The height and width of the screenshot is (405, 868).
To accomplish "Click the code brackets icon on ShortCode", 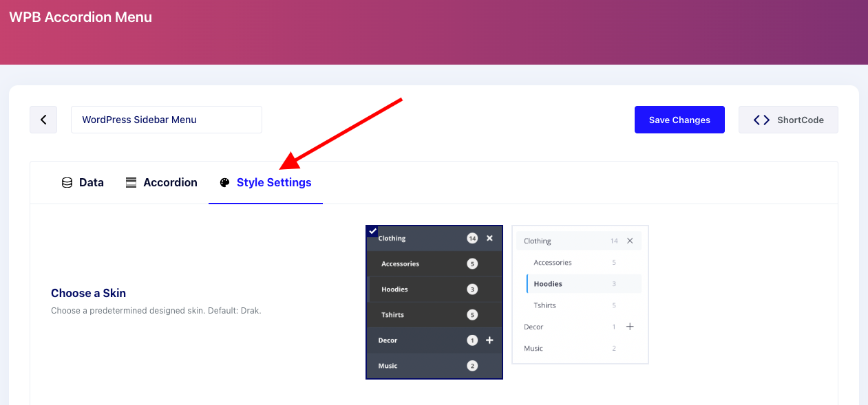I will point(761,120).
